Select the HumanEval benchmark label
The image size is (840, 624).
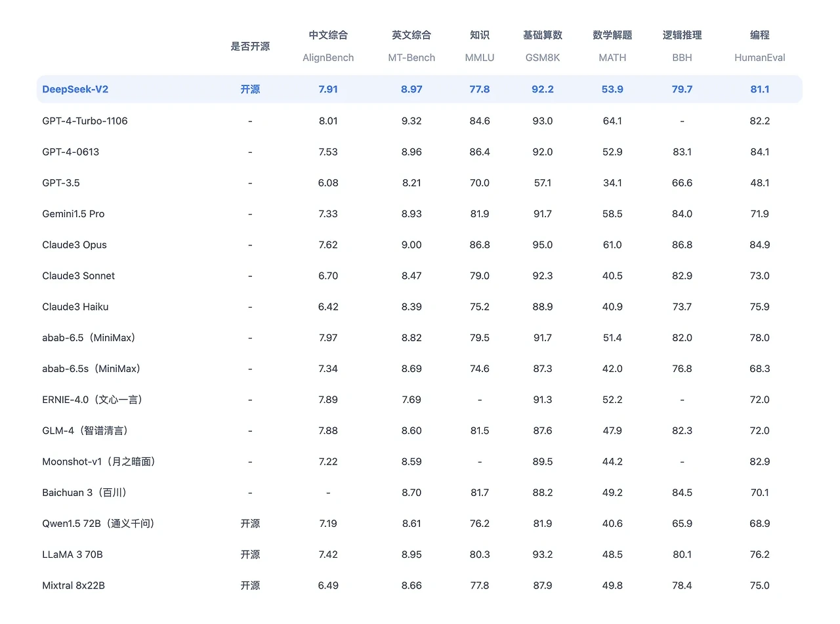[x=759, y=58]
